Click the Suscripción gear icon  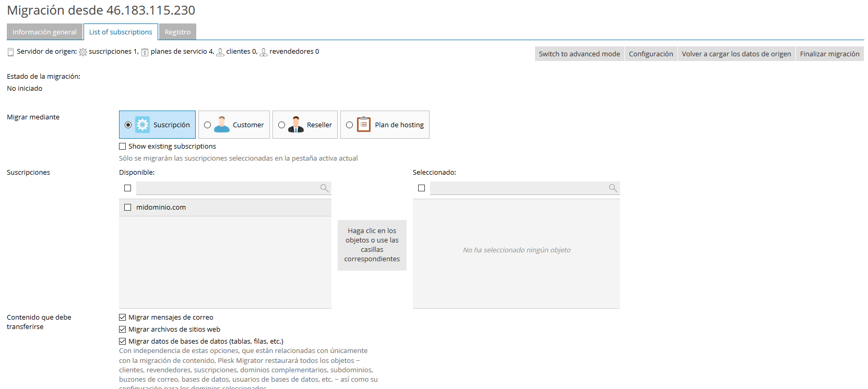click(142, 125)
